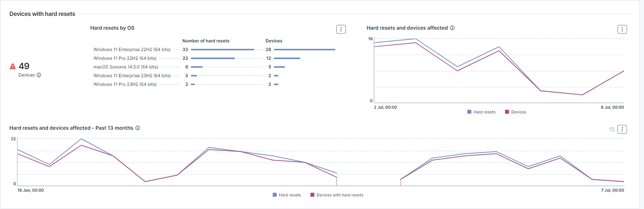Click the 28 devices bar for Enterprise 22H2
Image resolution: width=644 pixels, height=209 pixels.
point(304,50)
